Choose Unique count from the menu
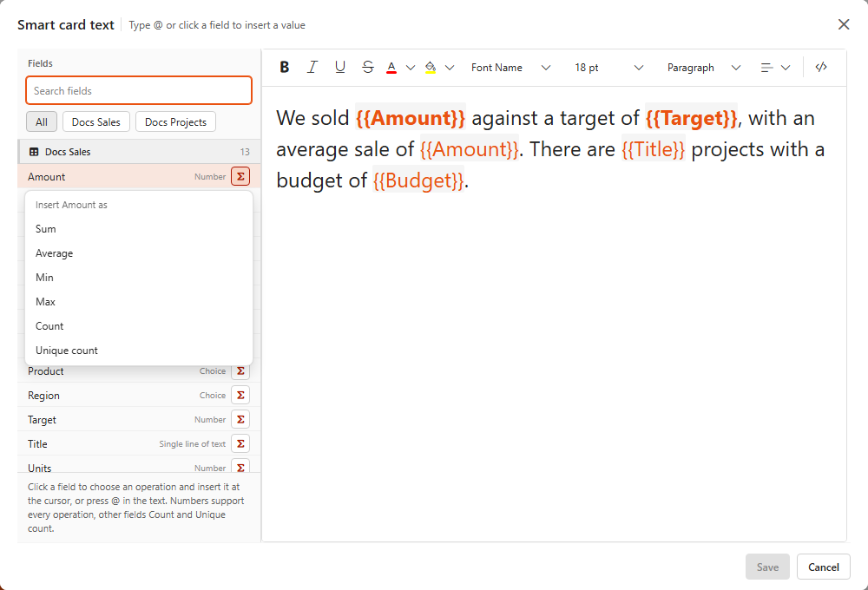The width and height of the screenshot is (868, 590). (139, 351)
